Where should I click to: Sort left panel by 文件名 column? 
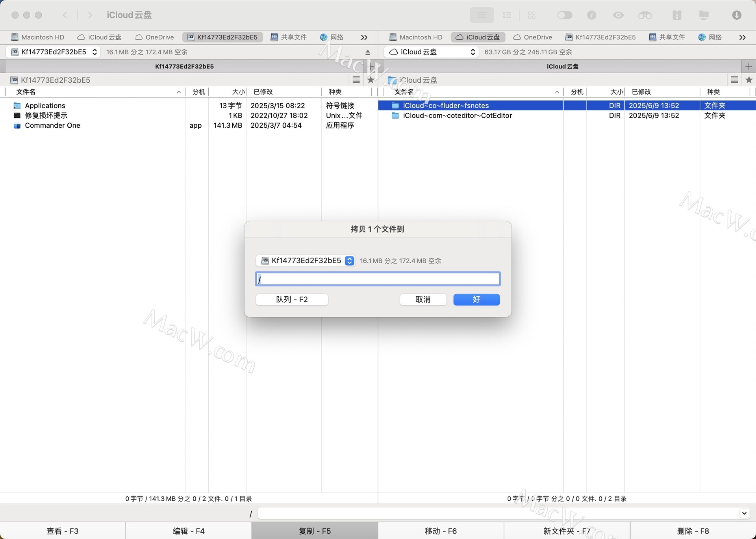(95, 92)
